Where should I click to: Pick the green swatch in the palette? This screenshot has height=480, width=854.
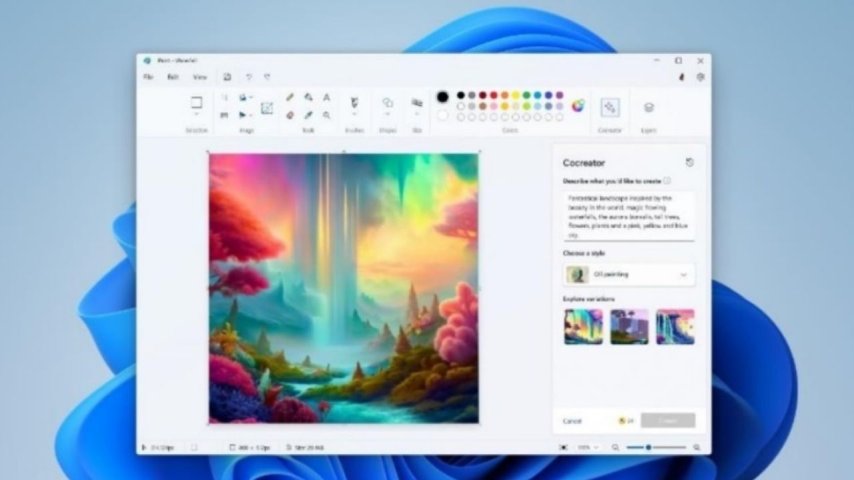tap(526, 95)
